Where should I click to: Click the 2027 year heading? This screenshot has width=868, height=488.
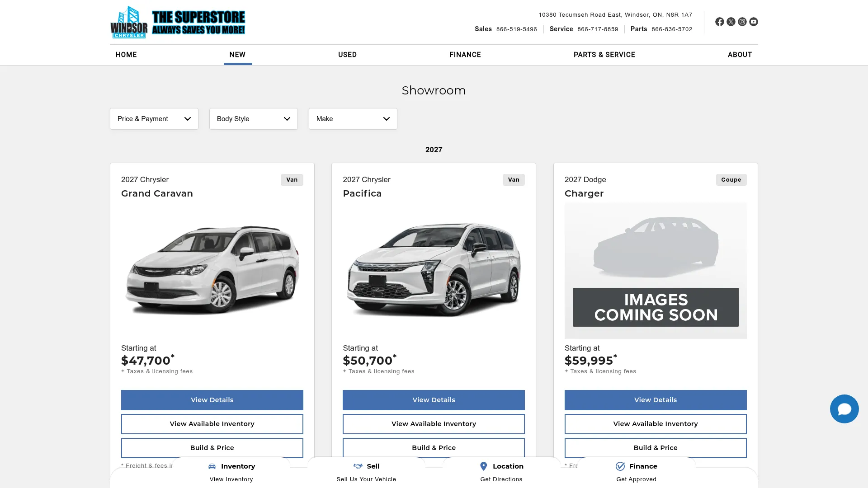[434, 150]
